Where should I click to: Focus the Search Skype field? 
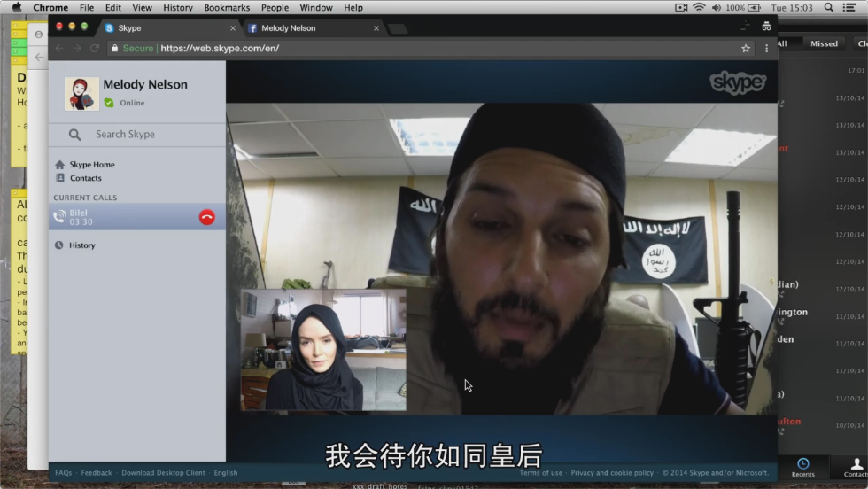point(136,135)
